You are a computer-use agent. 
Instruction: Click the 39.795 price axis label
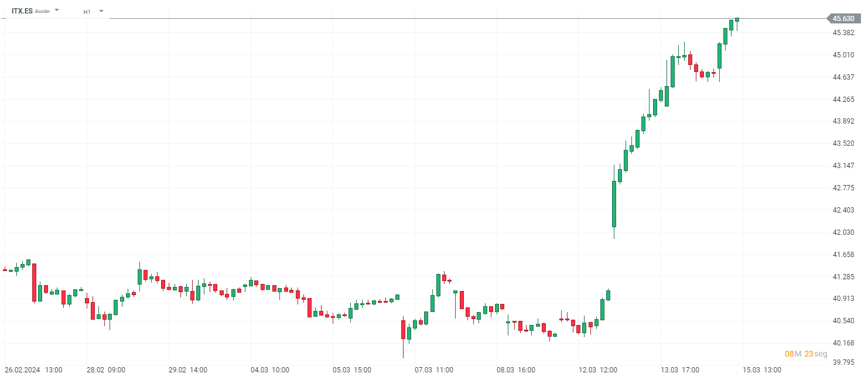coord(843,362)
